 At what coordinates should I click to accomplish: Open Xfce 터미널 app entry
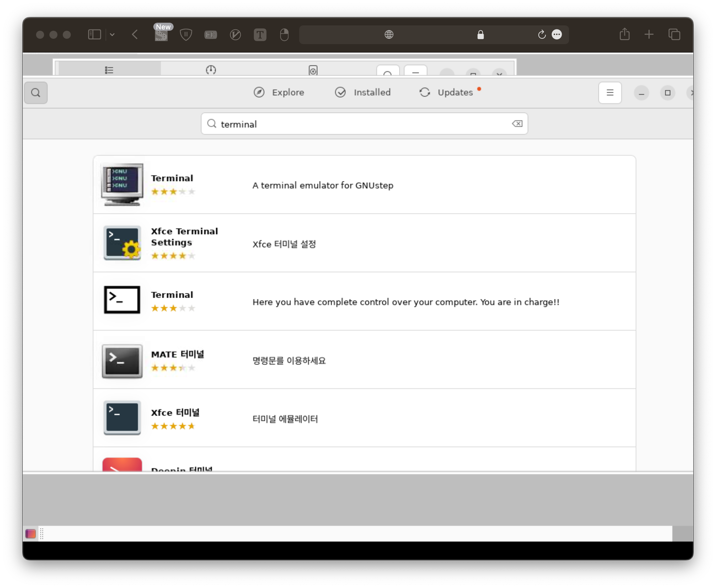pyautogui.click(x=175, y=413)
